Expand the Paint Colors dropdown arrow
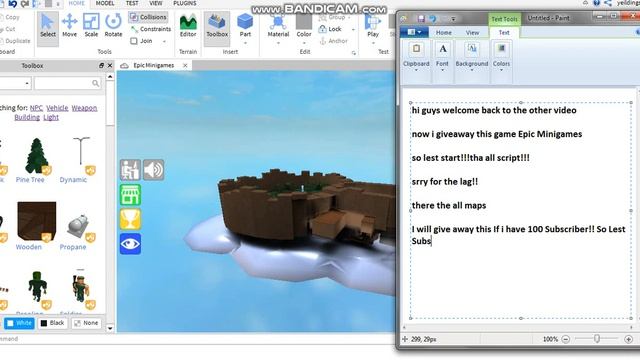640x360 pixels. (501, 70)
